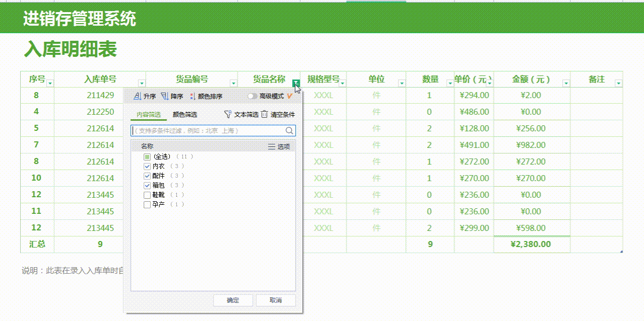The height and width of the screenshot is (321, 644).
Task: Open 单位 column filter dropdown
Action: pyautogui.click(x=402, y=83)
